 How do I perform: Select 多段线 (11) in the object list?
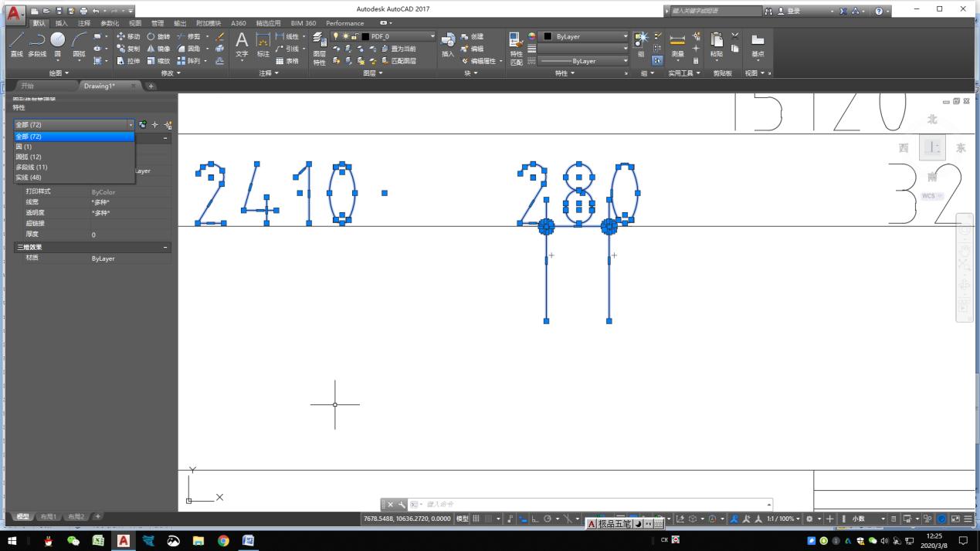click(x=32, y=167)
